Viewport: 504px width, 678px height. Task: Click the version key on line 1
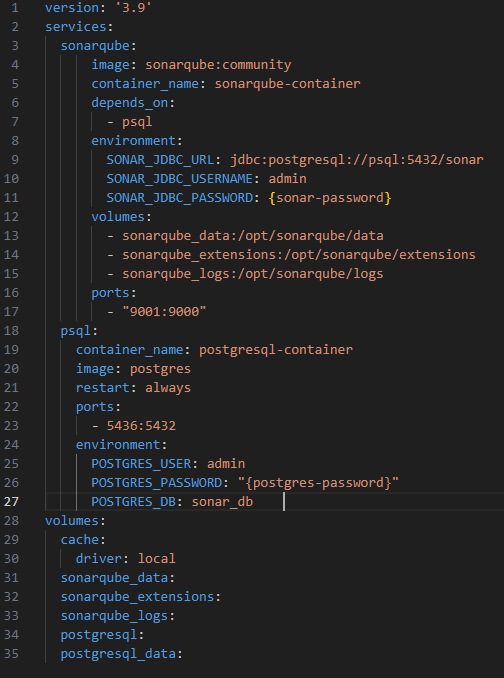(x=72, y=8)
